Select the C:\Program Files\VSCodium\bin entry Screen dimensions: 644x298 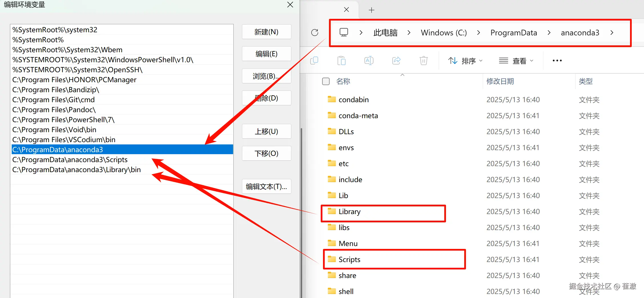(x=122, y=140)
